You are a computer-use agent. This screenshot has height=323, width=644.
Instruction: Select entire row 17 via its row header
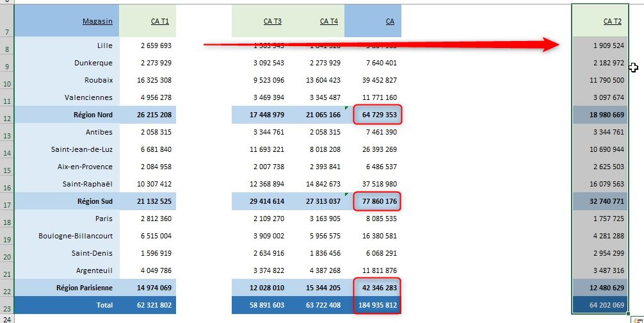click(7, 201)
